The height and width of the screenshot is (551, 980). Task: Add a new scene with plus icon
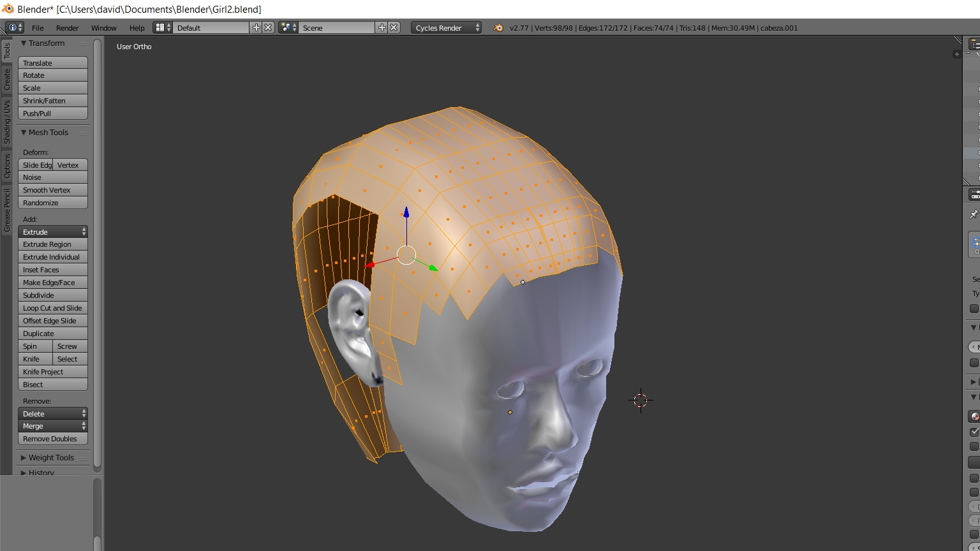pyautogui.click(x=382, y=27)
